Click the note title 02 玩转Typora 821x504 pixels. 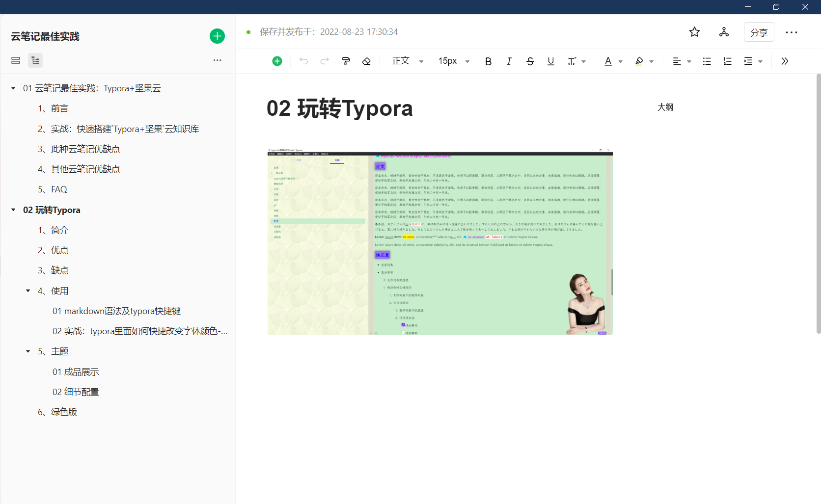tap(339, 108)
